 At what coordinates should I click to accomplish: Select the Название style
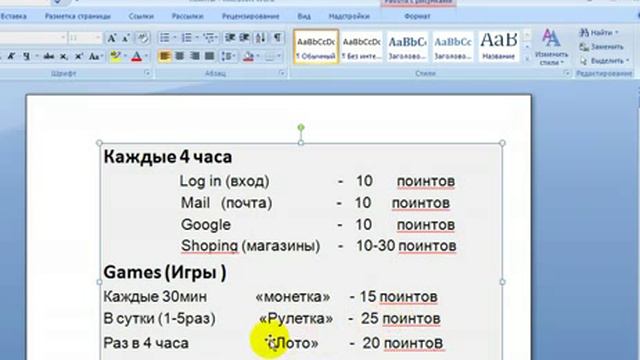point(499,47)
